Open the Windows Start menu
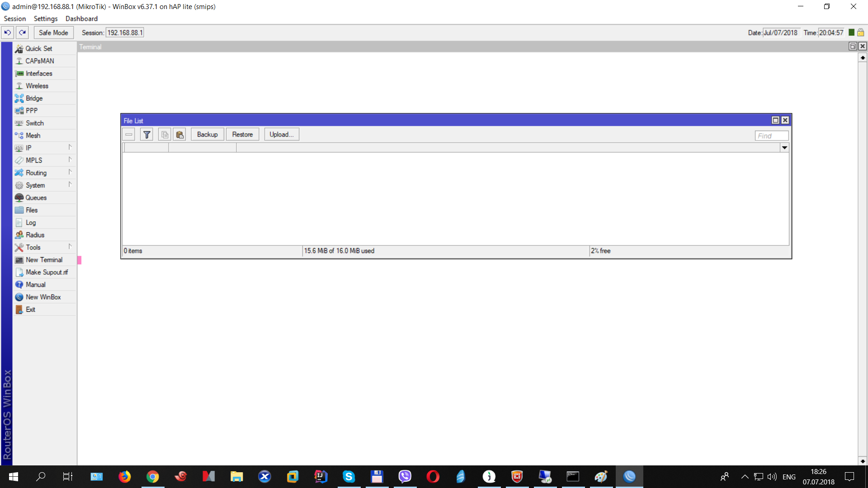The width and height of the screenshot is (868, 488). point(13,477)
